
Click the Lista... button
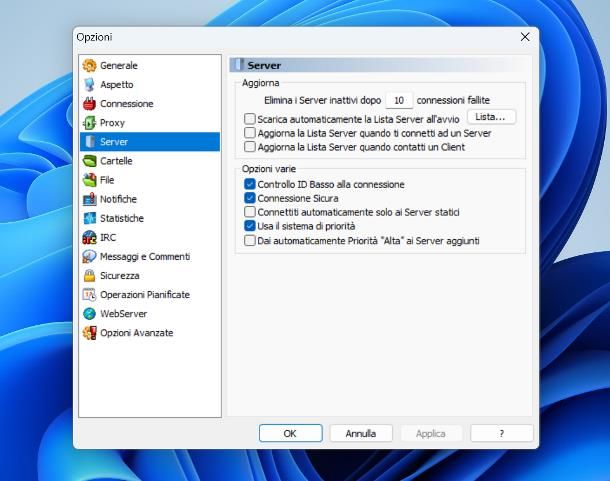(491, 117)
